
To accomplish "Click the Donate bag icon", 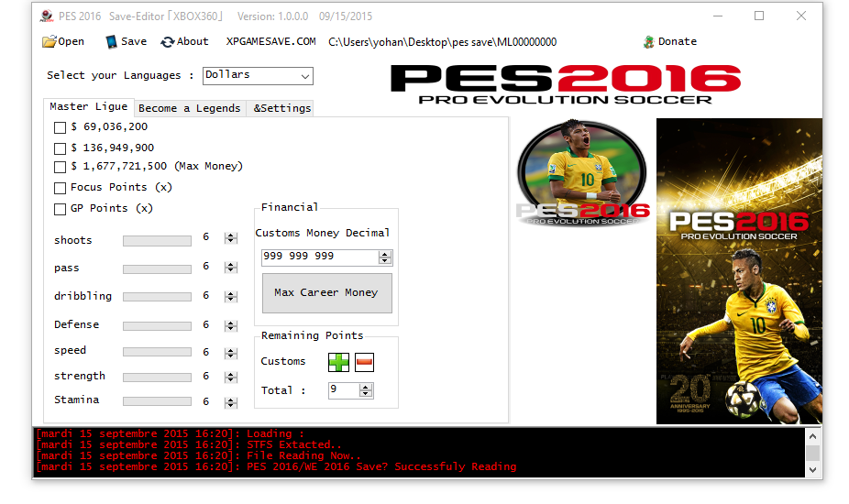I will click(649, 42).
